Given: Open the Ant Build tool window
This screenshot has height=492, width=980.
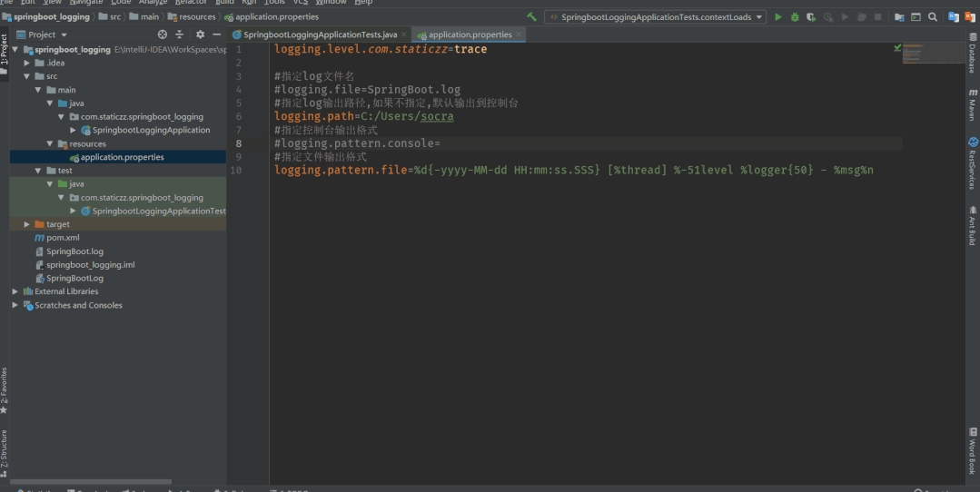Looking at the screenshot, I should pos(973,225).
